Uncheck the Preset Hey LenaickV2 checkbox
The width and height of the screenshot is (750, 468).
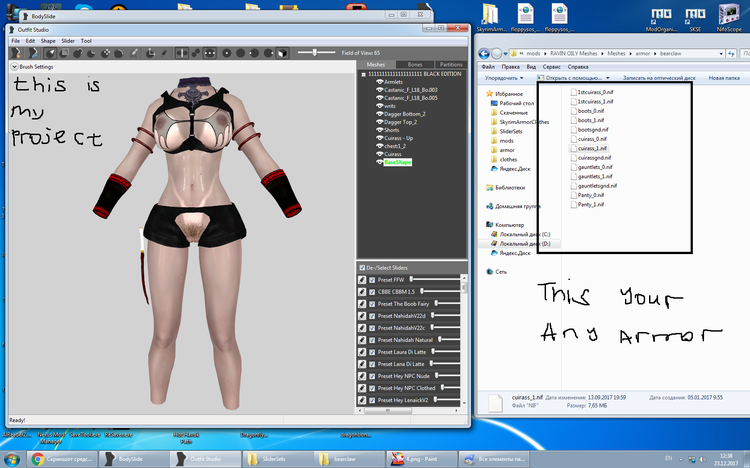[x=372, y=400]
